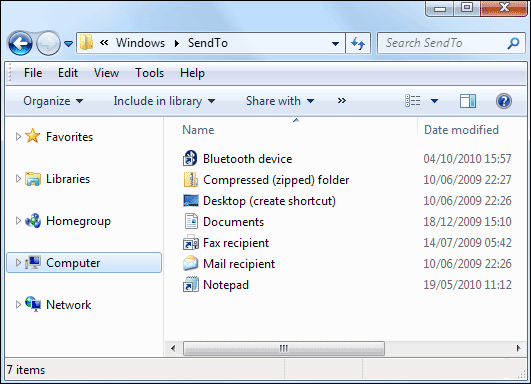Expand the Computer tree node
Viewport: 531px width, 384px height.
[x=18, y=262]
